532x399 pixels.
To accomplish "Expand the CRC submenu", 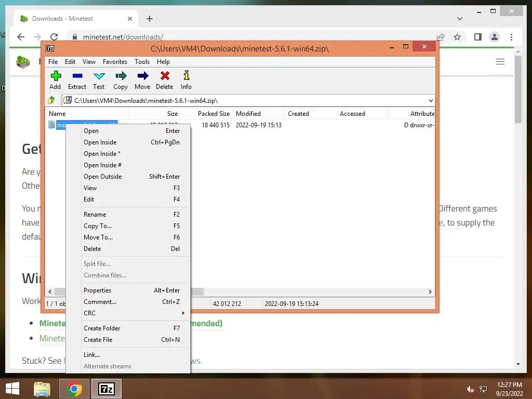I will pos(135,313).
